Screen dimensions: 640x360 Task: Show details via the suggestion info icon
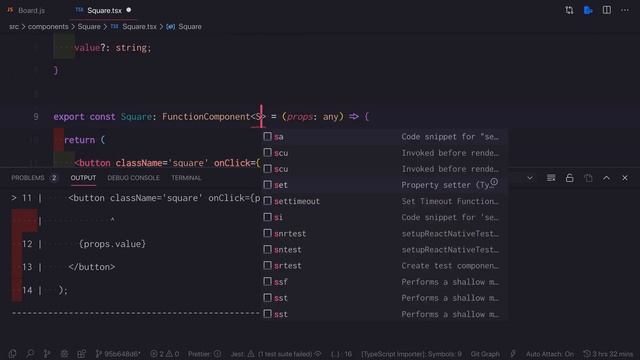(x=494, y=182)
